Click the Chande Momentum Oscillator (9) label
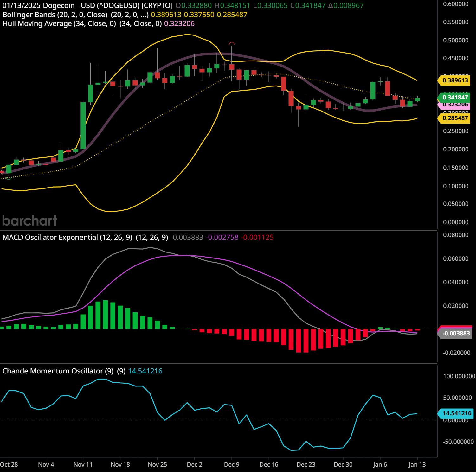This screenshot has height=472, width=476. [58, 371]
